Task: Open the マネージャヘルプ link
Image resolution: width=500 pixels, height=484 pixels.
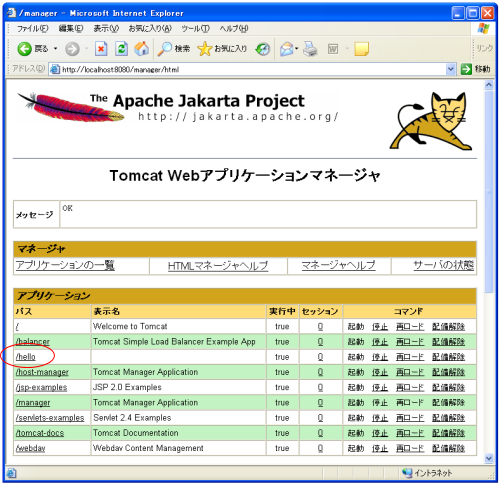Action: 338,265
